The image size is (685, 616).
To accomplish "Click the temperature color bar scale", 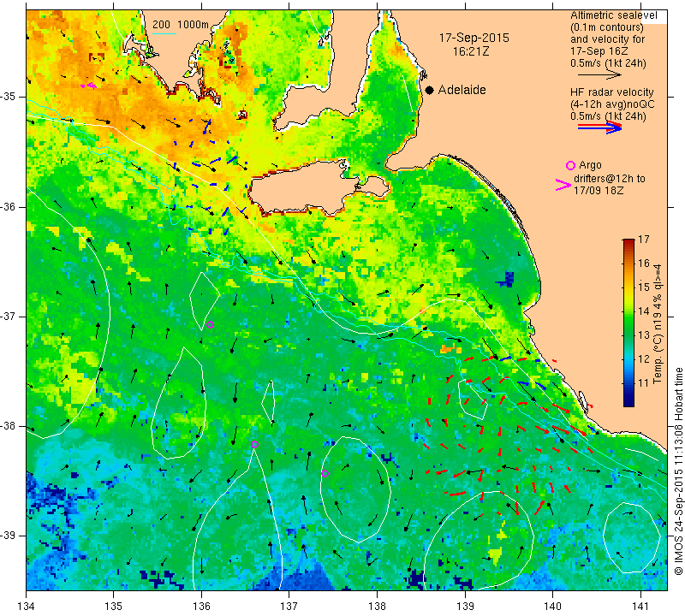I will (x=628, y=323).
